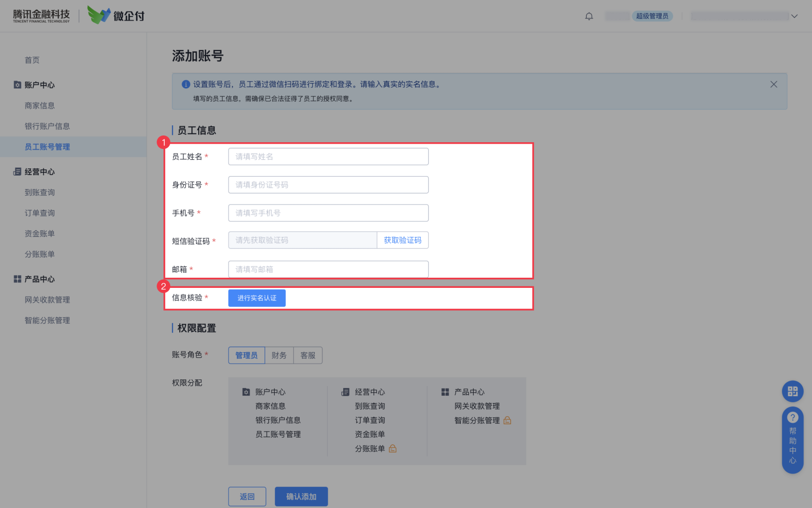812x508 pixels.
Task: Expand the account dropdown arrow at top right
Action: tap(794, 16)
